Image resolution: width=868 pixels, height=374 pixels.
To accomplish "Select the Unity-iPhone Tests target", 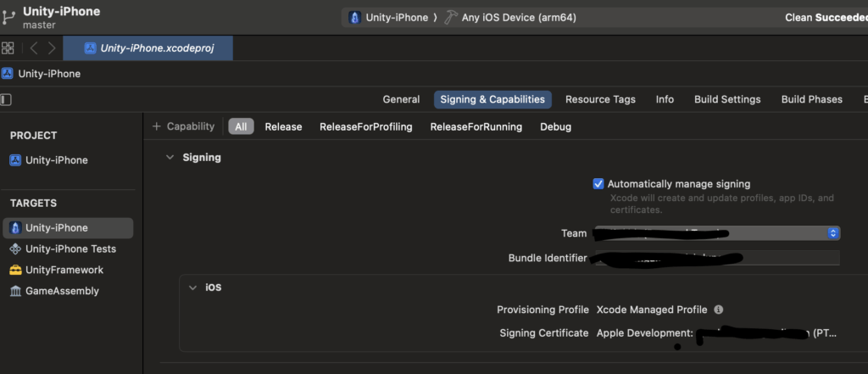I will [70, 249].
